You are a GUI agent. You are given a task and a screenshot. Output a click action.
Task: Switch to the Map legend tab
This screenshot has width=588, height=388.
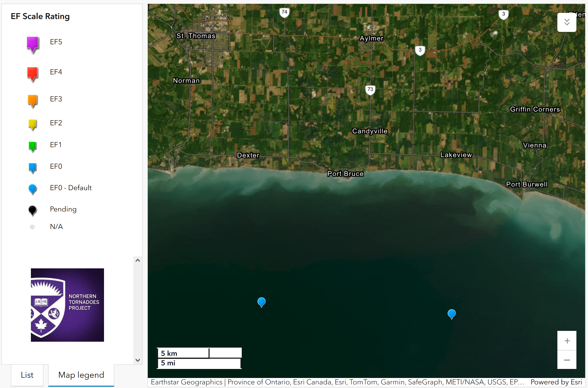pyautogui.click(x=81, y=375)
